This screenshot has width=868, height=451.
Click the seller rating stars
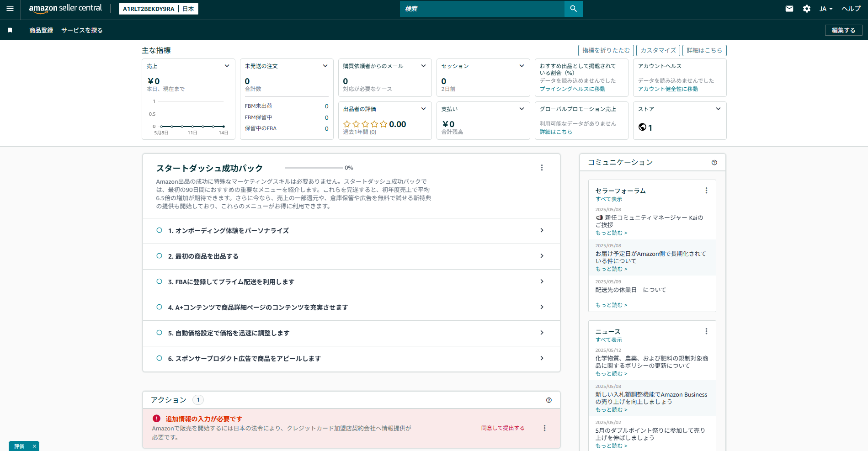point(365,124)
